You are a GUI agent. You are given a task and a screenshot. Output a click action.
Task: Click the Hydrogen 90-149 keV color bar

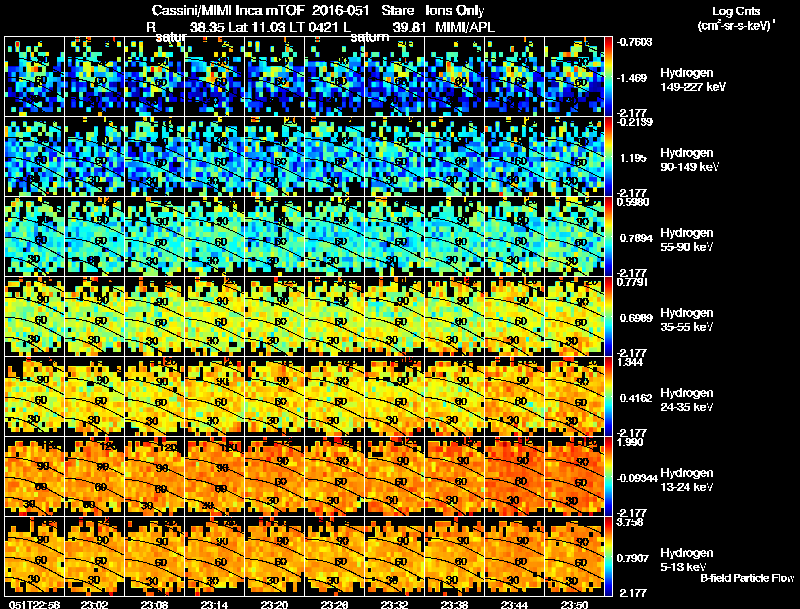point(608,157)
